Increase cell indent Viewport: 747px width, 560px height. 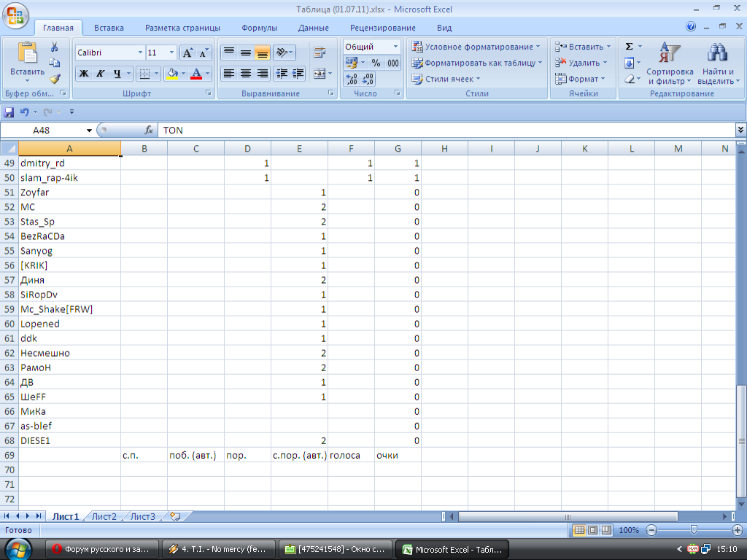click(298, 74)
